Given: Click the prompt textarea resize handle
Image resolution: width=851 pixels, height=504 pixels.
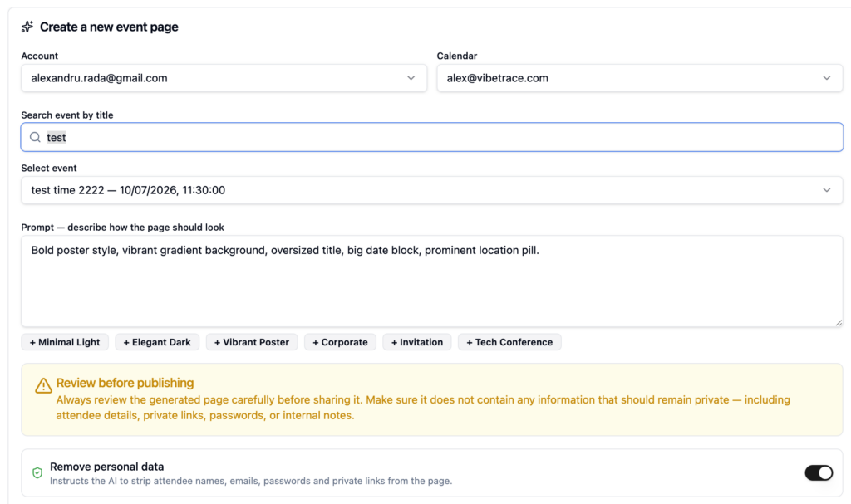Looking at the screenshot, I should [838, 322].
